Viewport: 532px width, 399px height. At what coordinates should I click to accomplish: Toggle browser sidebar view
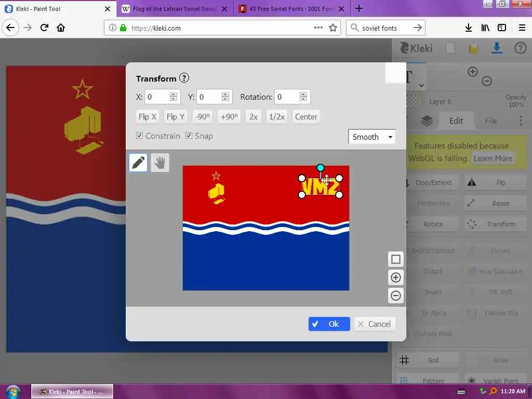pyautogui.click(x=502, y=28)
